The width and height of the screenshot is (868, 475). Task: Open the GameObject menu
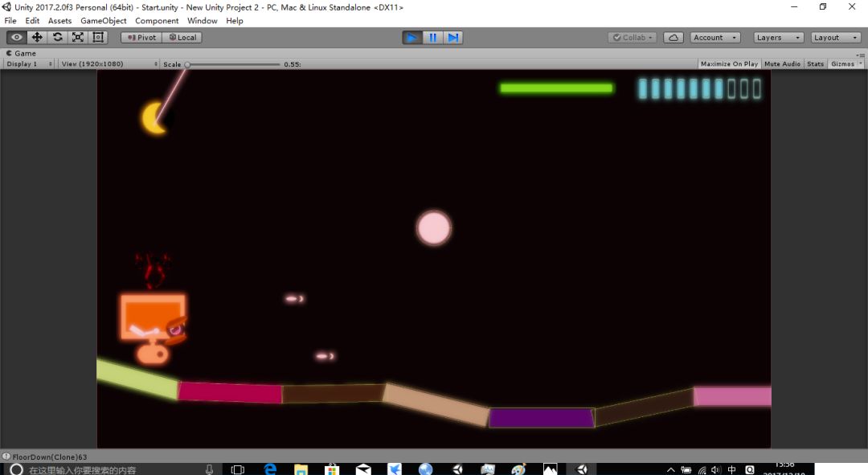(104, 20)
